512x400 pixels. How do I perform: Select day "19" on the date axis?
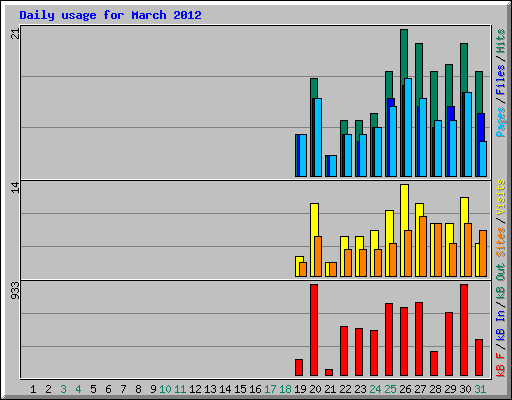(300, 389)
